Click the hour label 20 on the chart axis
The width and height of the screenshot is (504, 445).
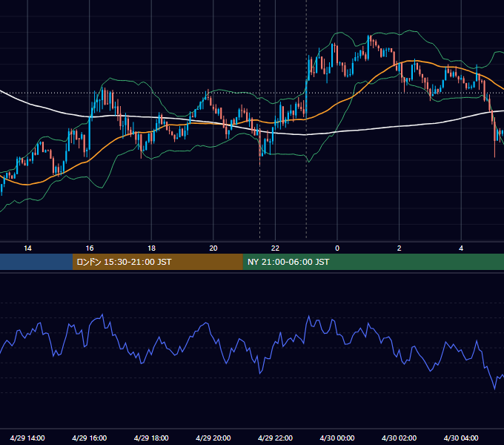pyautogui.click(x=213, y=248)
